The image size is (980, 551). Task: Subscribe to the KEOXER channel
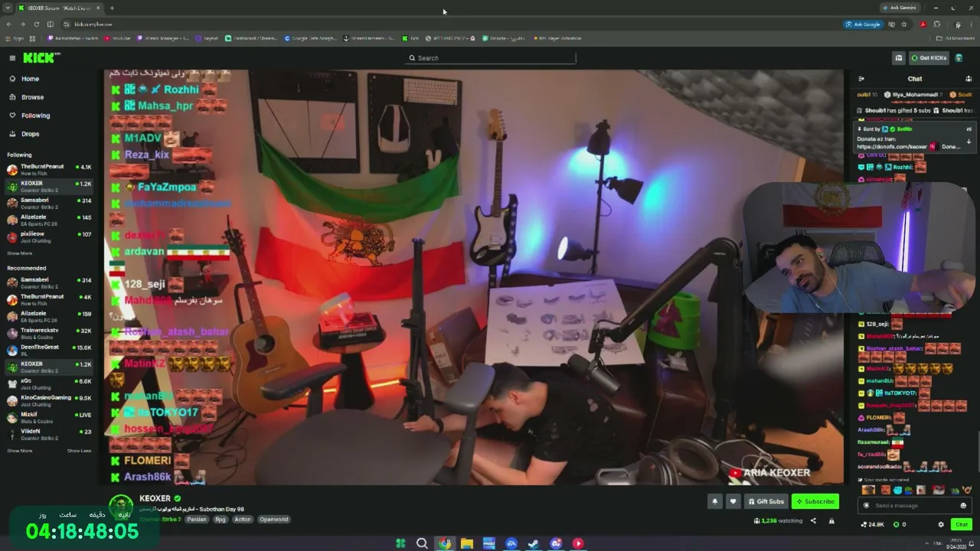click(815, 501)
